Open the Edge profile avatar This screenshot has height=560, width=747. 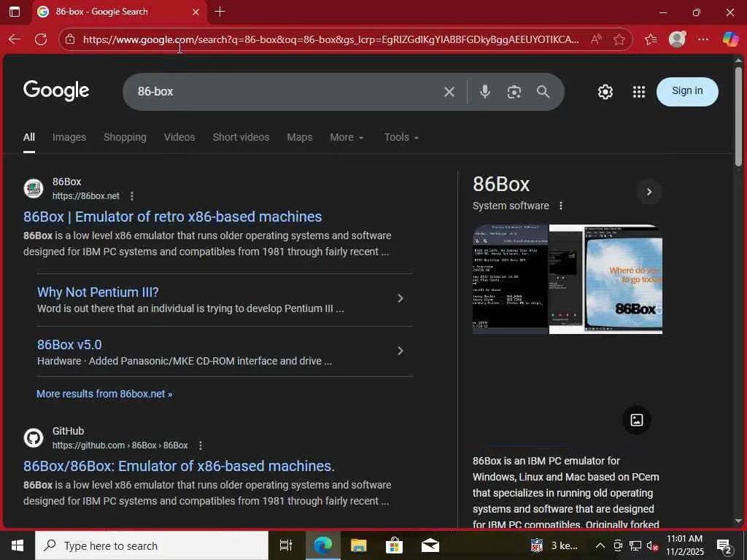[x=677, y=39]
